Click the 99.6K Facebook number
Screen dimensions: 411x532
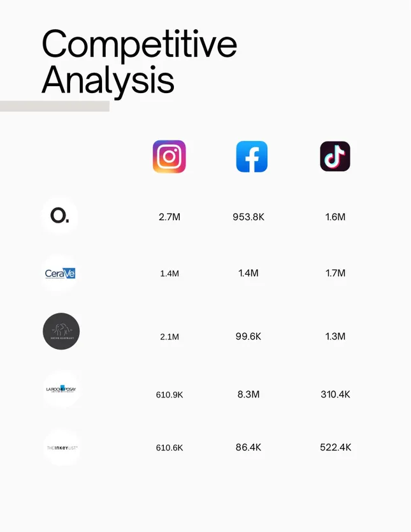pyautogui.click(x=249, y=336)
